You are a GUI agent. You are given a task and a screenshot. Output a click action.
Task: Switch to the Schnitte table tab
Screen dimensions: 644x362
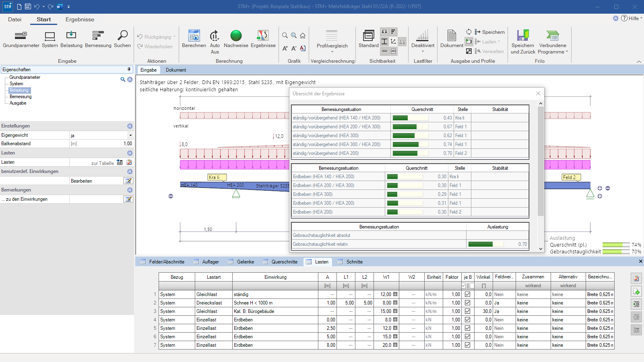point(350,262)
